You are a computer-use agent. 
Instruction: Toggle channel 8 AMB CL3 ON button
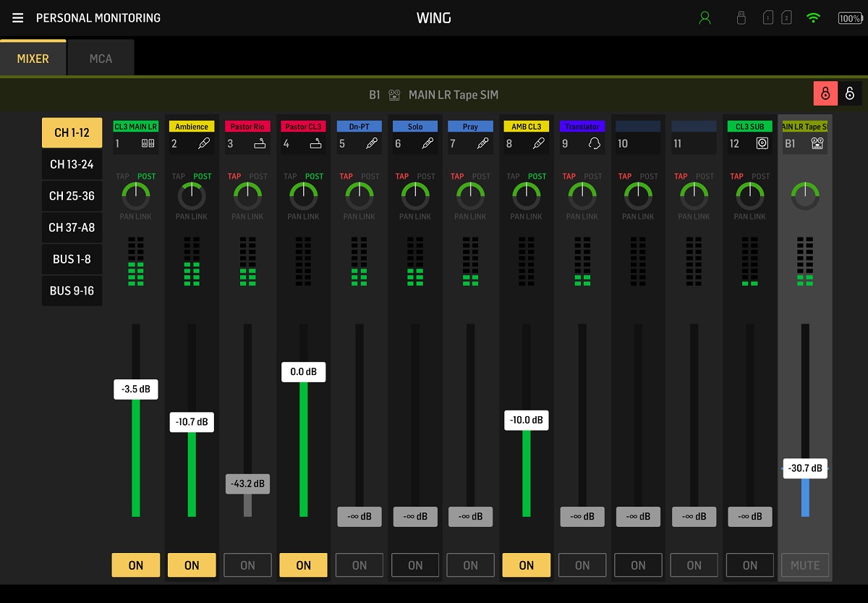pos(527,565)
